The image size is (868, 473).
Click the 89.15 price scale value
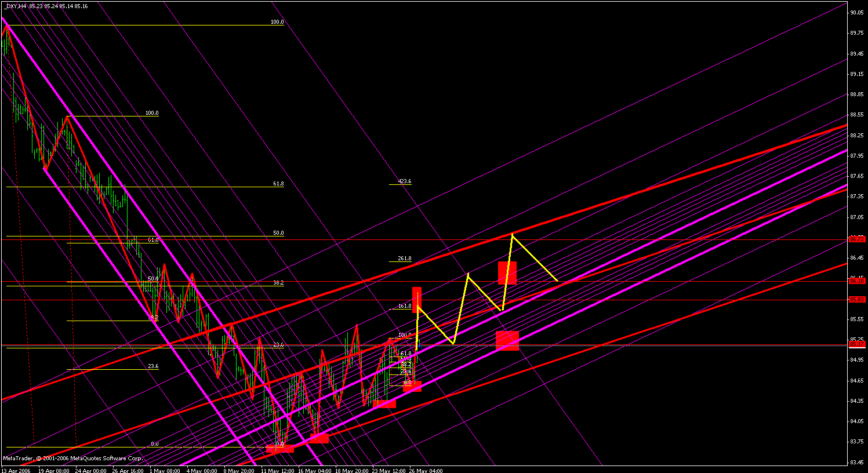[x=858, y=74]
